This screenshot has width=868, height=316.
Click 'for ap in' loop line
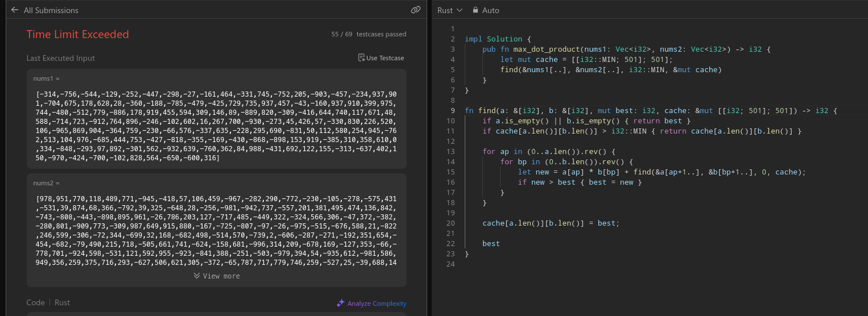549,152
